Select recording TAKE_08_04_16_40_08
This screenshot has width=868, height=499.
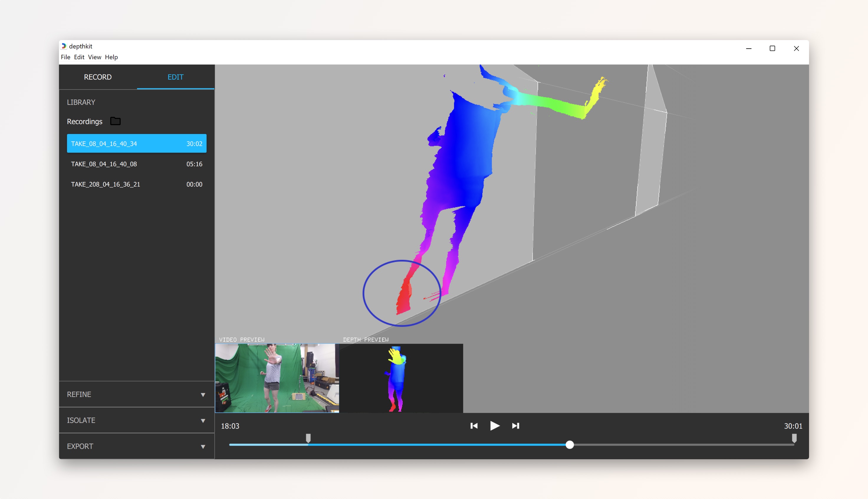tap(137, 164)
